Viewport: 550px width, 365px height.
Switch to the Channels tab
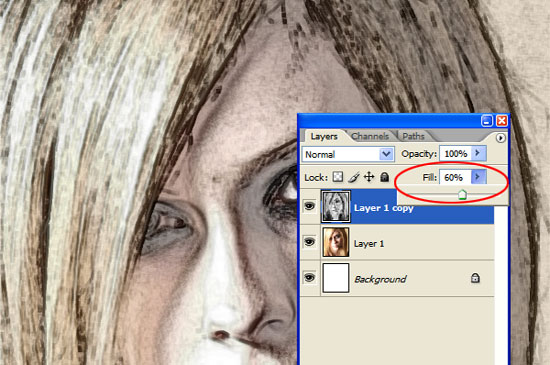click(370, 136)
